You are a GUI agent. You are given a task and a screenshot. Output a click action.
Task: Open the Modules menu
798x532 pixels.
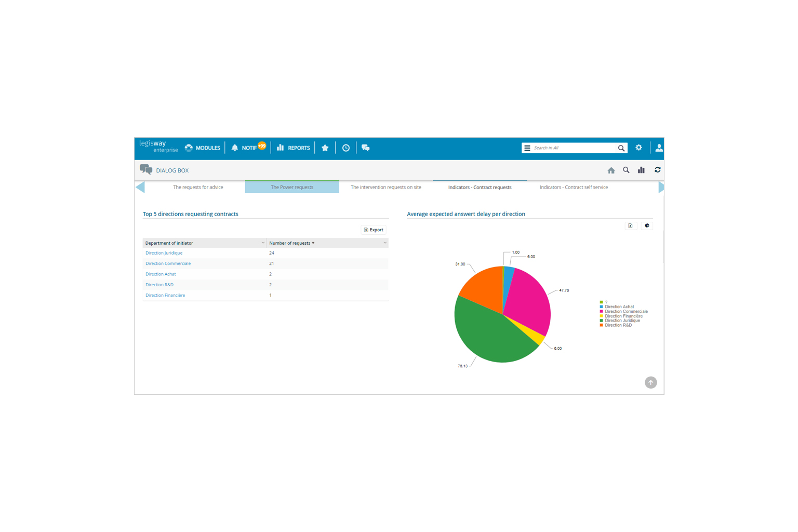(203, 148)
